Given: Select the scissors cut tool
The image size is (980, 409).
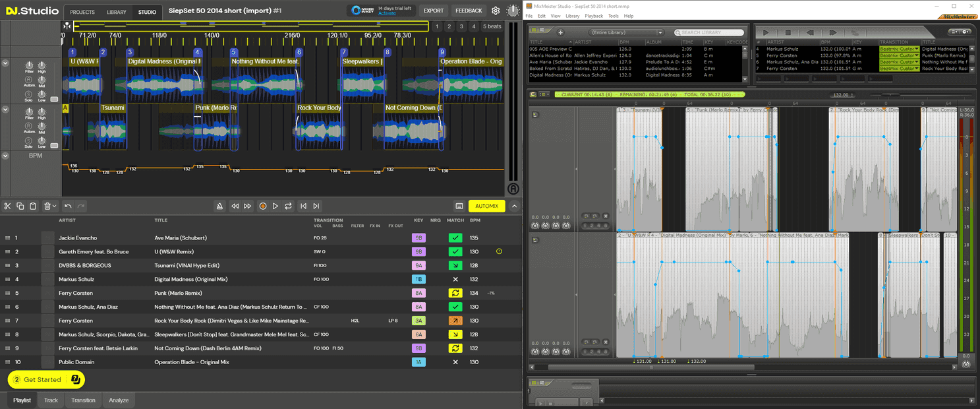Looking at the screenshot, I should [8, 206].
